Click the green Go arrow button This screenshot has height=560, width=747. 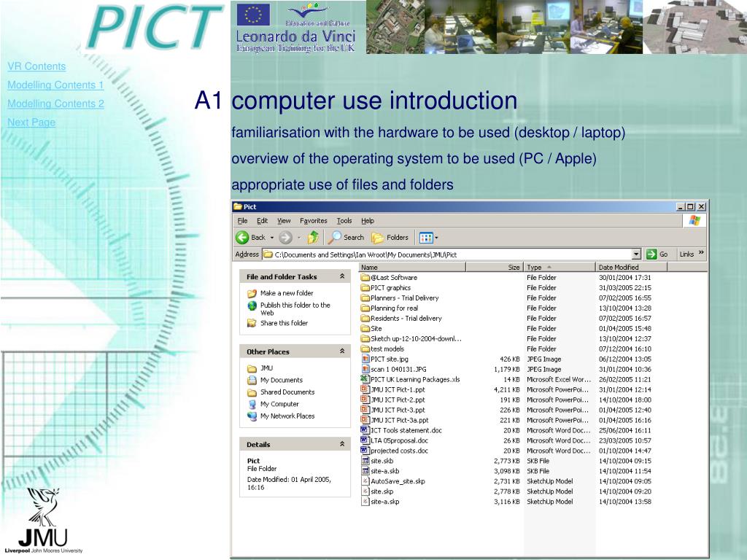click(651, 254)
